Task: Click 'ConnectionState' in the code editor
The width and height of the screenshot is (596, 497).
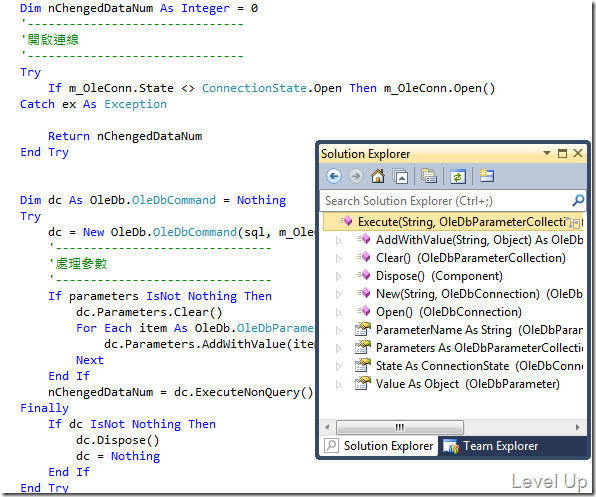Action: click(254, 88)
